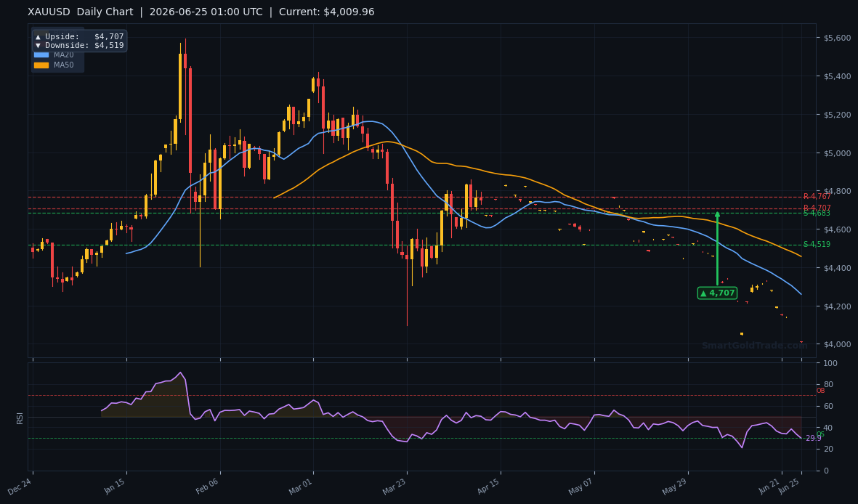Click the $5,000 price axis label
The image size is (858, 504).
[x=837, y=153]
